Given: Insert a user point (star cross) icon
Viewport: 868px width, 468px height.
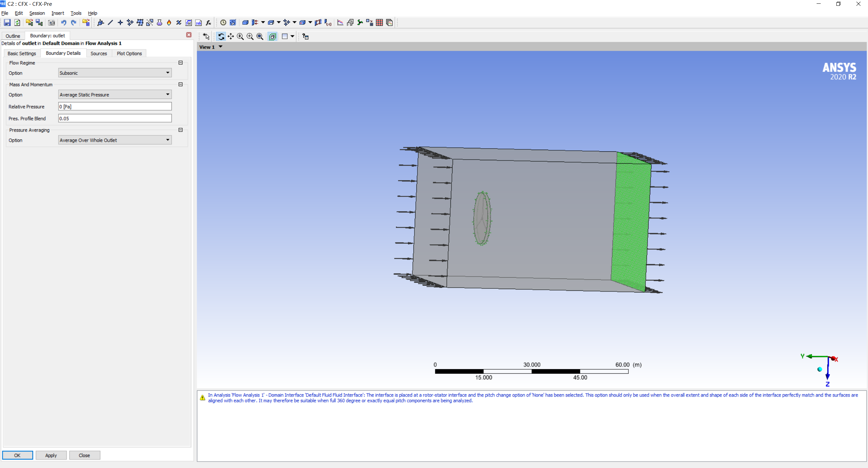Looking at the screenshot, I should (120, 22).
